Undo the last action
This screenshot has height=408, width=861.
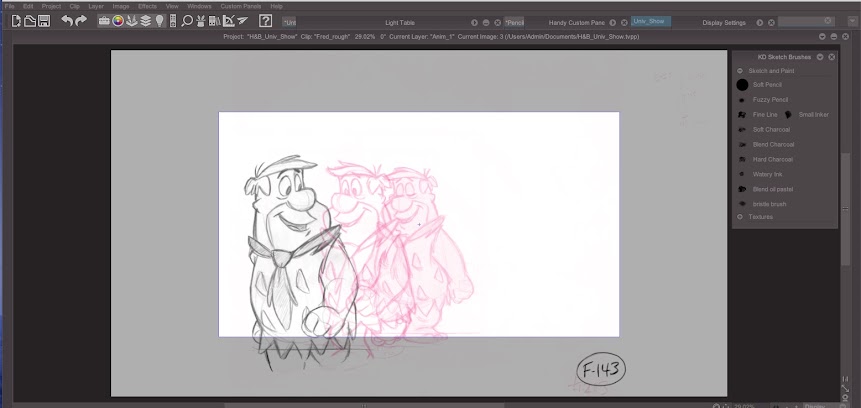coord(66,21)
